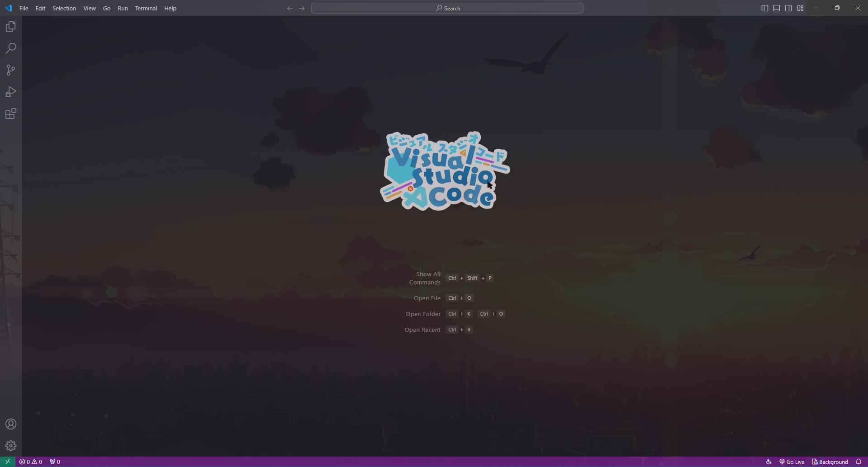Open the Run and Debug view
868x467 pixels.
click(x=11, y=92)
